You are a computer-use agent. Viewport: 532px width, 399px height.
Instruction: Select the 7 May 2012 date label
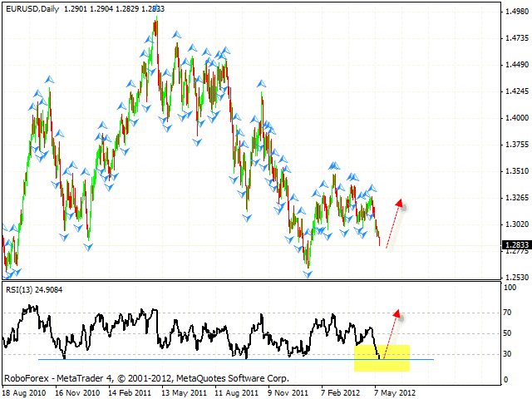coord(396,392)
